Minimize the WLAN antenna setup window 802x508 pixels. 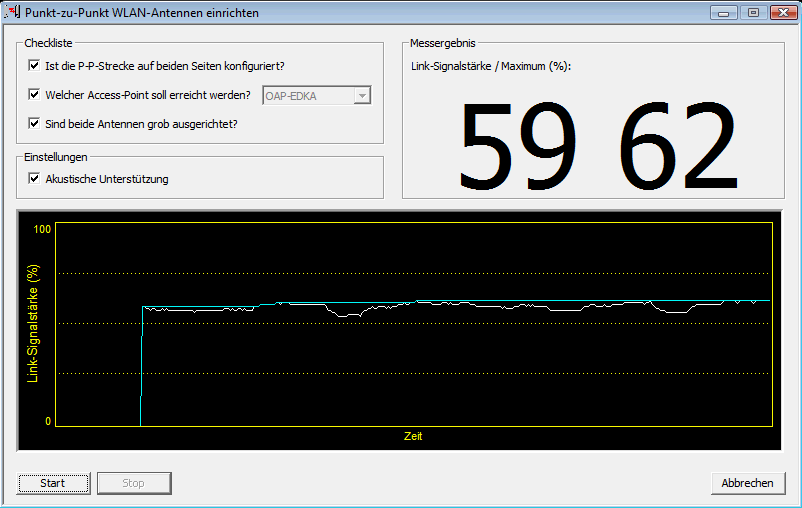pos(724,13)
